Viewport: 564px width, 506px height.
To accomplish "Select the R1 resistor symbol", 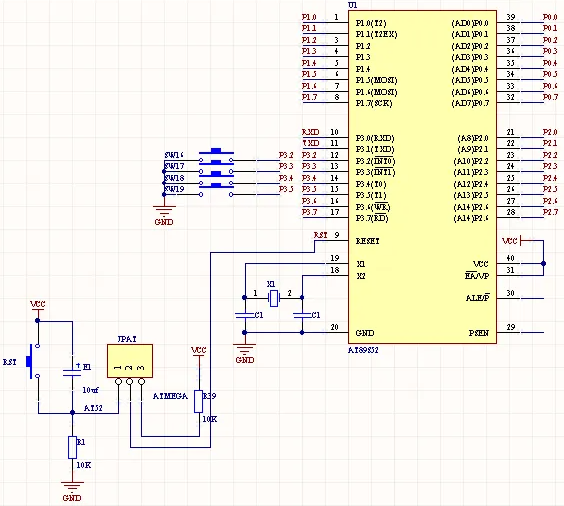I will (x=72, y=448).
